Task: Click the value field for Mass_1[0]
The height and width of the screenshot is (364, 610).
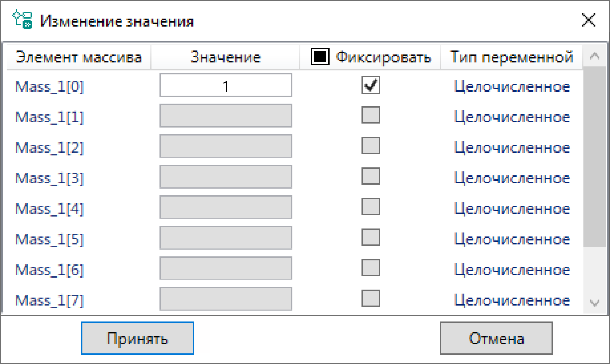Action: pos(226,85)
